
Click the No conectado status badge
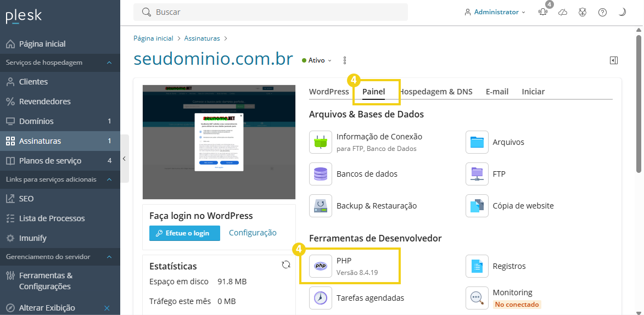click(x=517, y=305)
